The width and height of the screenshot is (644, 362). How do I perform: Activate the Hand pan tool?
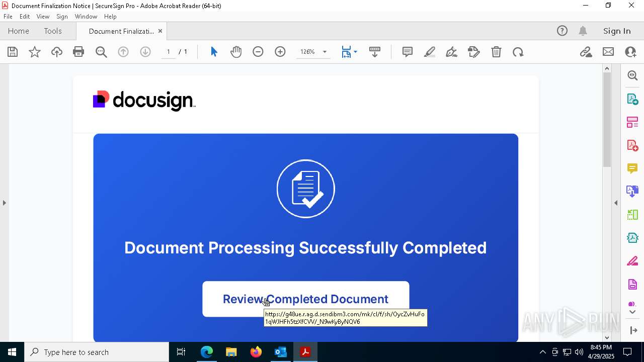click(236, 52)
